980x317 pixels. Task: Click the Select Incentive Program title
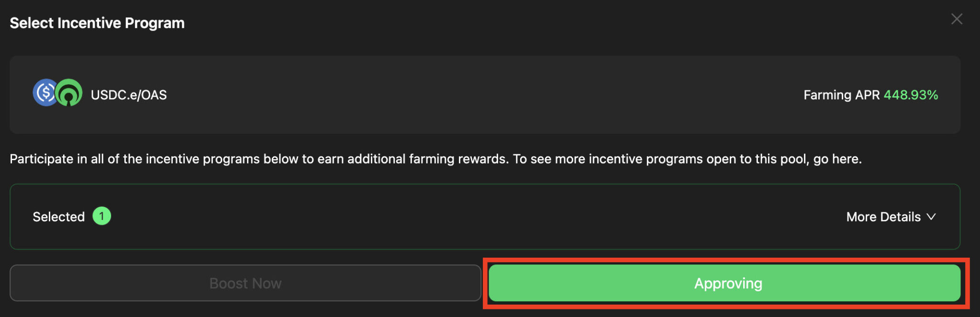point(97,22)
